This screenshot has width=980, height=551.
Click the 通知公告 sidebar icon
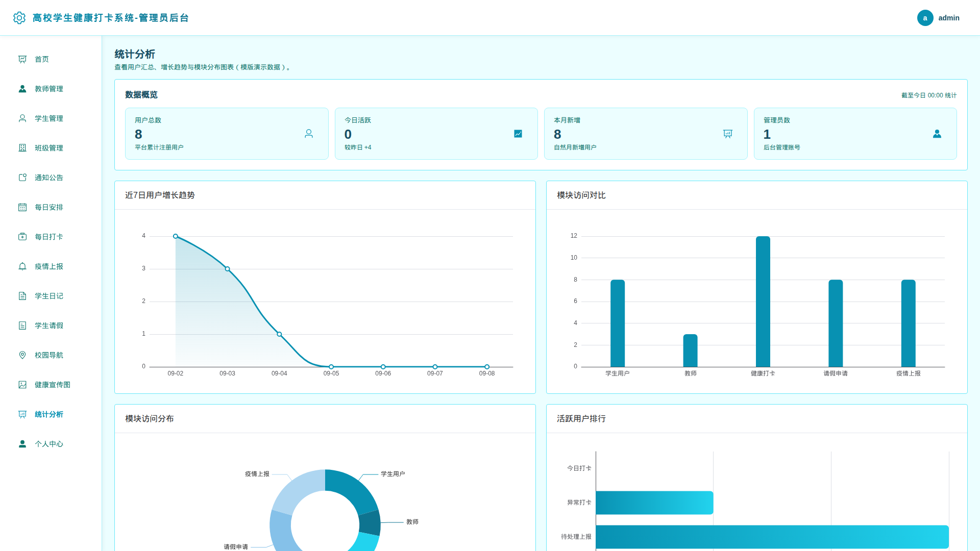coord(22,178)
